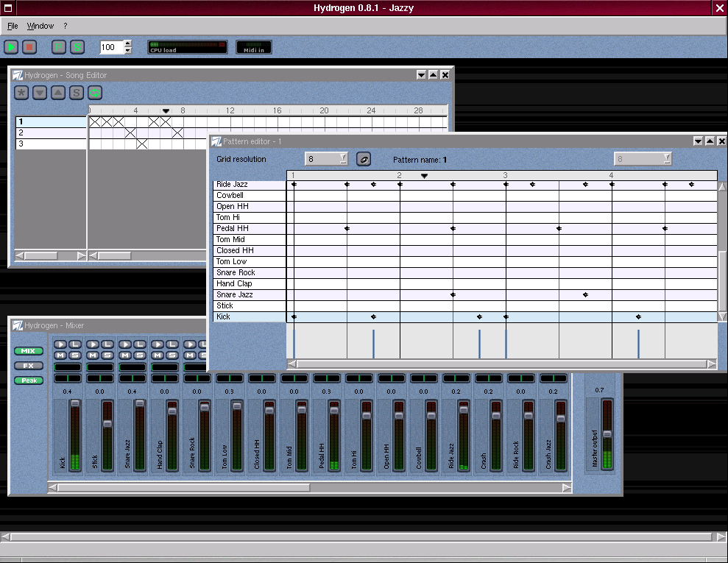Screen dimensions: 728x563
Task: Shade the Pattern editor window with its down-arrow button
Action: (x=698, y=141)
